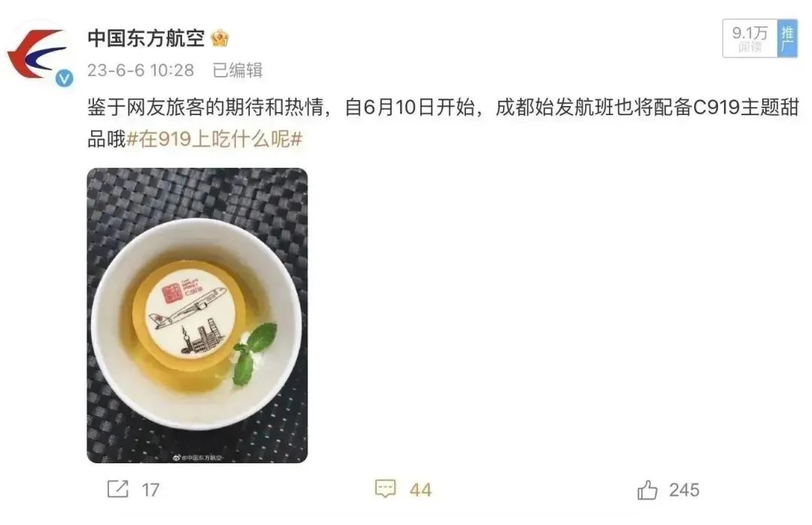
Task: Enlarge the C919 dessert photo thumbnail
Action: pos(197,315)
